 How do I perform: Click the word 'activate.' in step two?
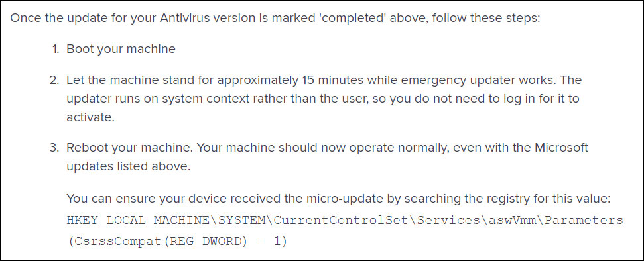pyautogui.click(x=90, y=118)
